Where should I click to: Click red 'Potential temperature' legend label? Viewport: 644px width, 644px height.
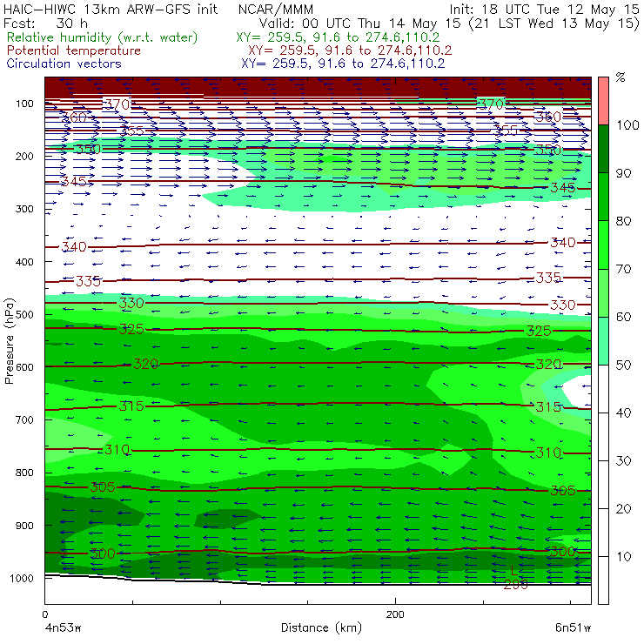[73, 50]
